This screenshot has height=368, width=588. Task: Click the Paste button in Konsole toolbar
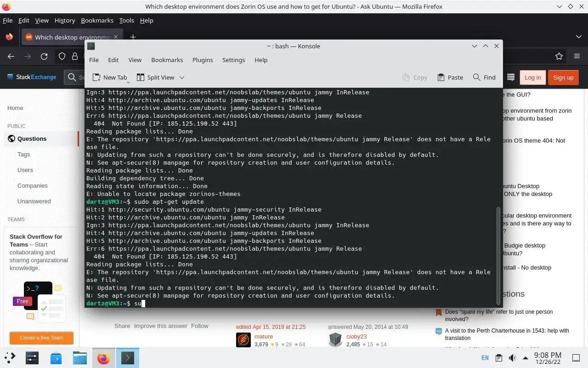pyautogui.click(x=450, y=77)
